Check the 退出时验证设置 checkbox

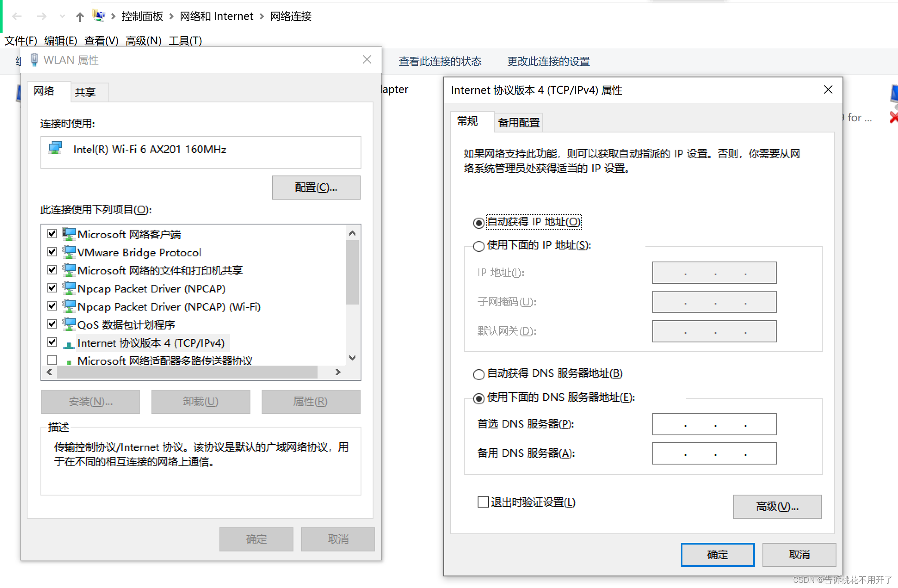pyautogui.click(x=483, y=502)
